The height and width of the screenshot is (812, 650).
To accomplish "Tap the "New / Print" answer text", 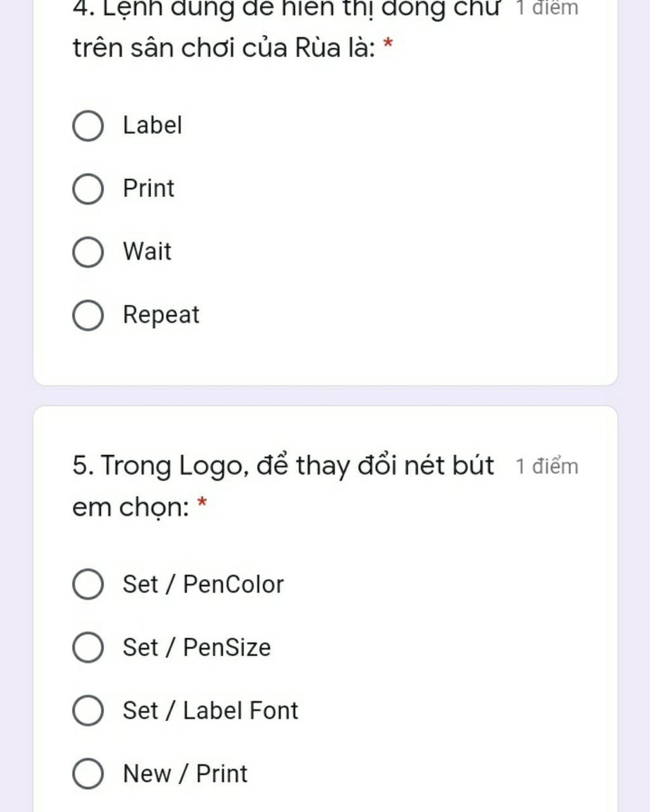I will point(185,773).
